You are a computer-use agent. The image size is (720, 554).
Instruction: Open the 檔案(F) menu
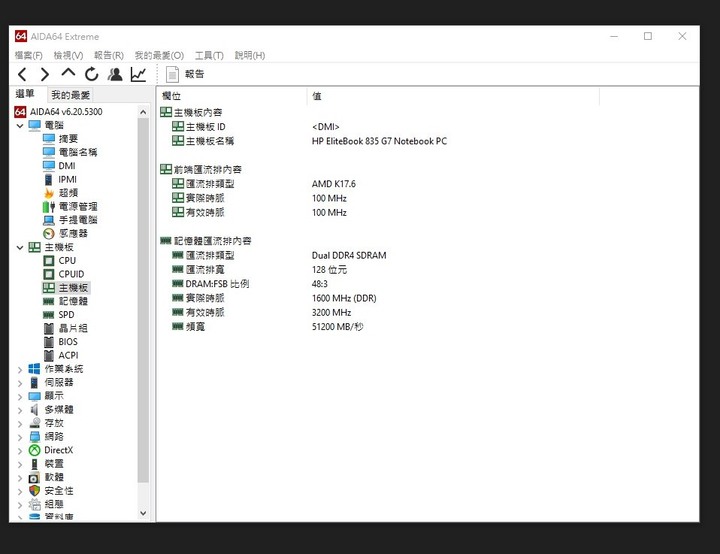point(28,55)
